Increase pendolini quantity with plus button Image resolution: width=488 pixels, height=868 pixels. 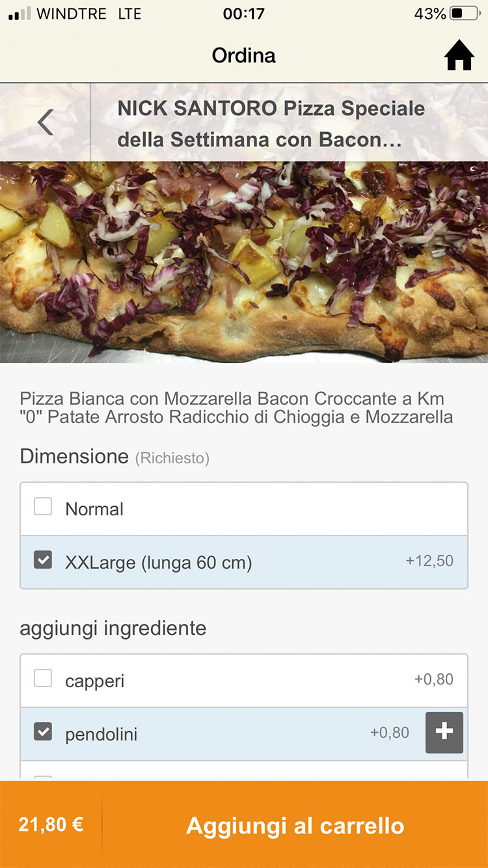tap(444, 733)
